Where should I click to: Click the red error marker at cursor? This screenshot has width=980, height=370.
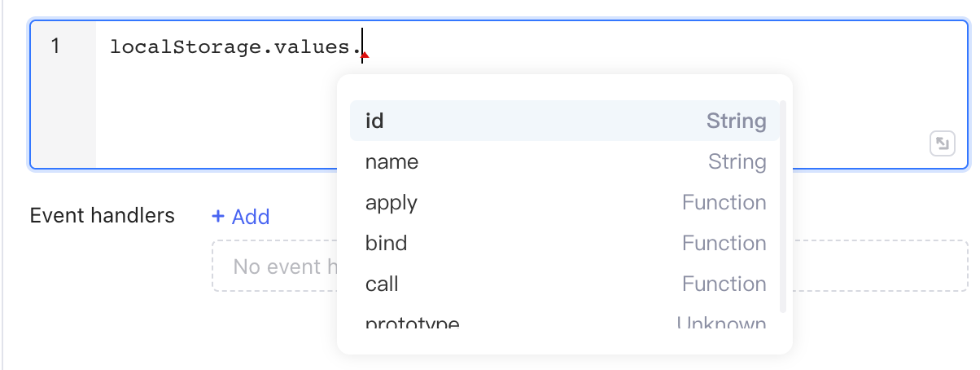tap(365, 55)
